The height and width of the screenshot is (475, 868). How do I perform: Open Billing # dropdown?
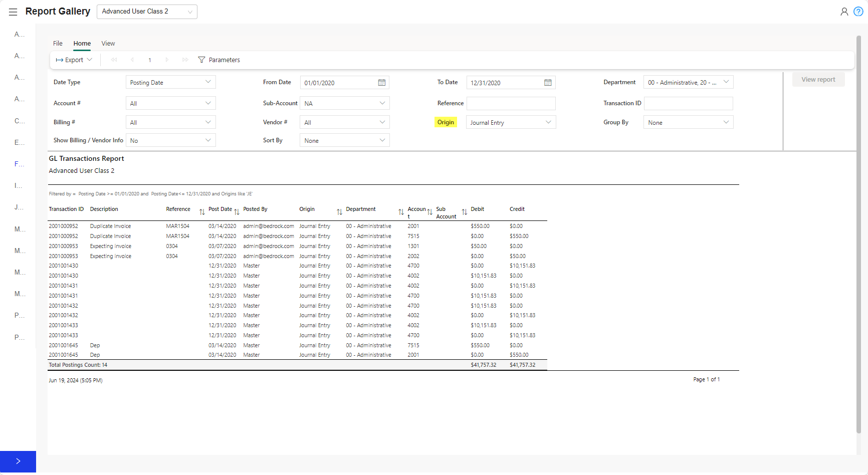tap(170, 122)
